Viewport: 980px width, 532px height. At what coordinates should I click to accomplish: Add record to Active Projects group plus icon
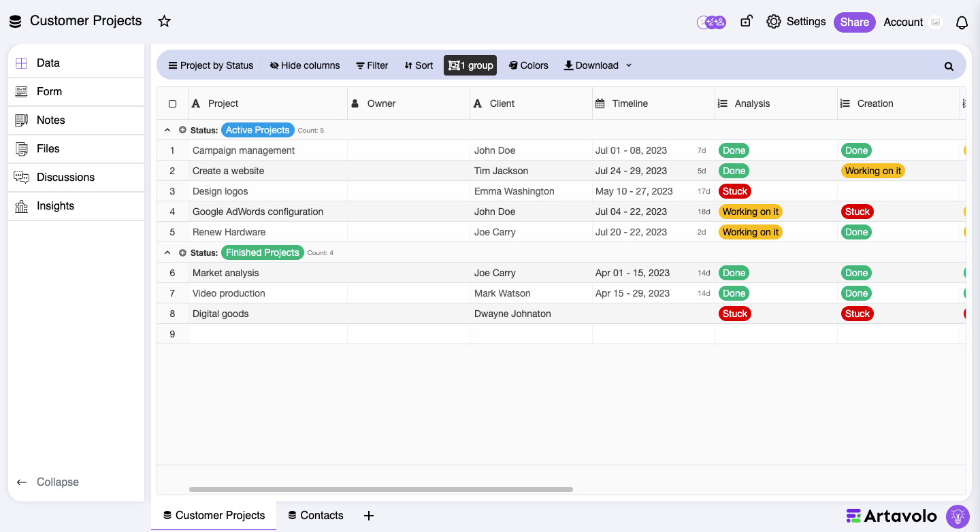pyautogui.click(x=182, y=130)
